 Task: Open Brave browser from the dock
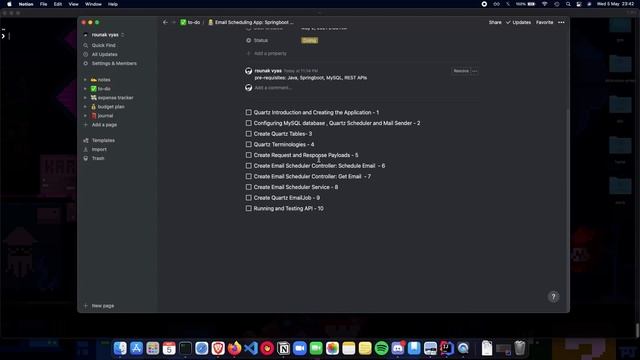pos(218,348)
